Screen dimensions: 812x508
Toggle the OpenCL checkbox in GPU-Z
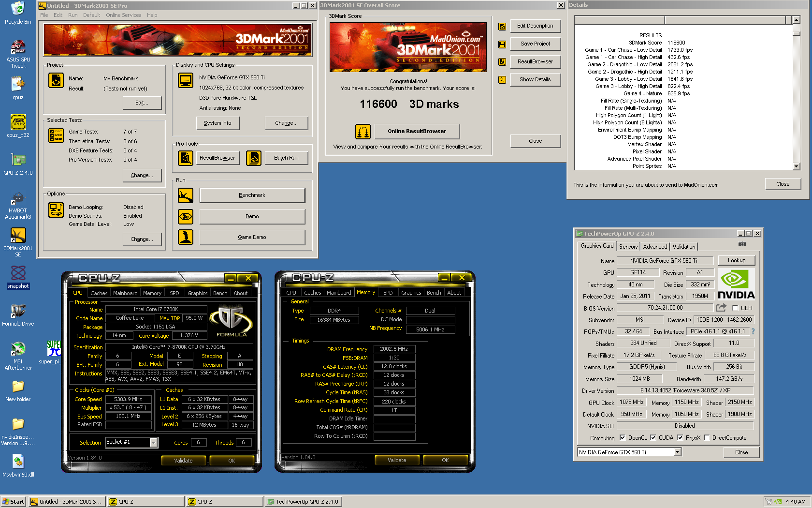(x=623, y=437)
